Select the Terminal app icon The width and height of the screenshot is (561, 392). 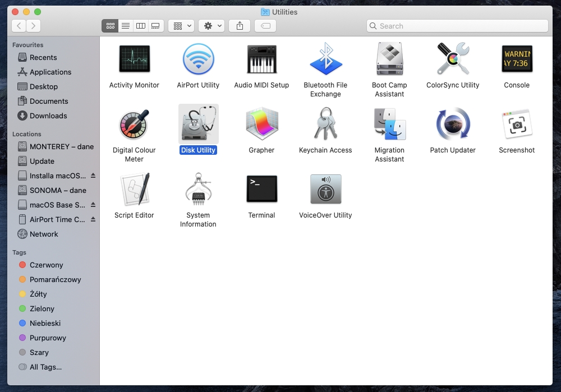(261, 189)
